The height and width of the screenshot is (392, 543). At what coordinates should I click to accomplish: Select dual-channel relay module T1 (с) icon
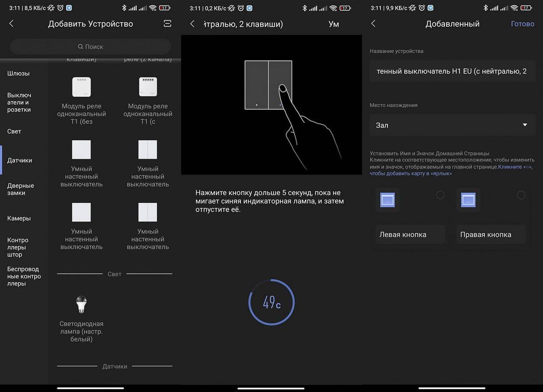(x=148, y=87)
